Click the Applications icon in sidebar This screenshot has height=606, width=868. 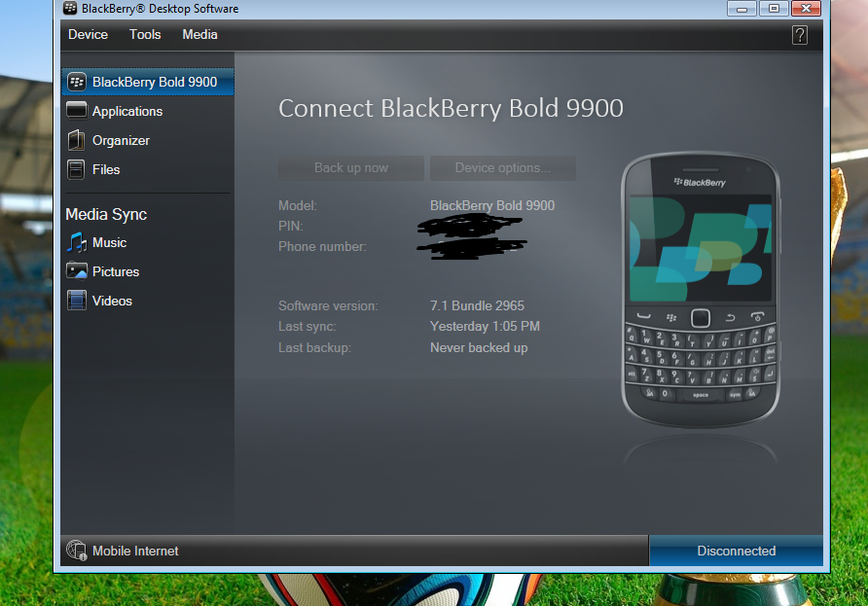click(76, 111)
